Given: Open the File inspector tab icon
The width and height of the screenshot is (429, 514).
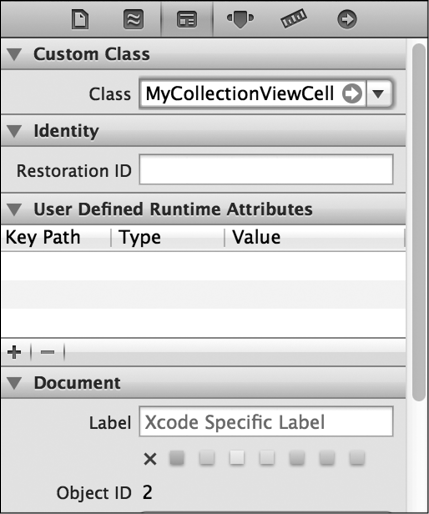Looking at the screenshot, I should pyautogui.click(x=80, y=19).
